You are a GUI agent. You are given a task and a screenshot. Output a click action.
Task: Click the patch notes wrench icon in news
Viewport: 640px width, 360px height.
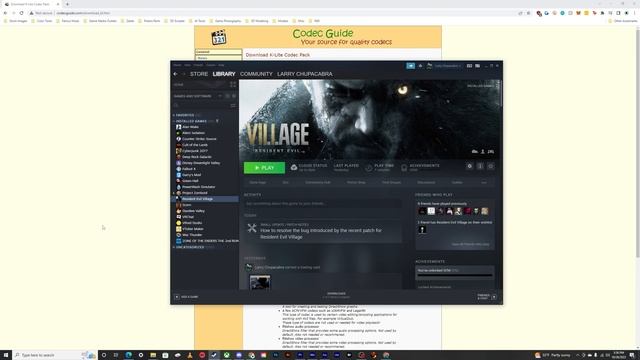click(x=252, y=228)
